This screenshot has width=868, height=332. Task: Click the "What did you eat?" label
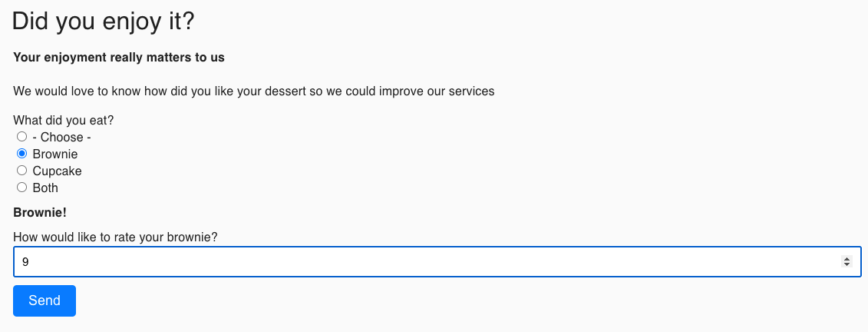coord(64,121)
